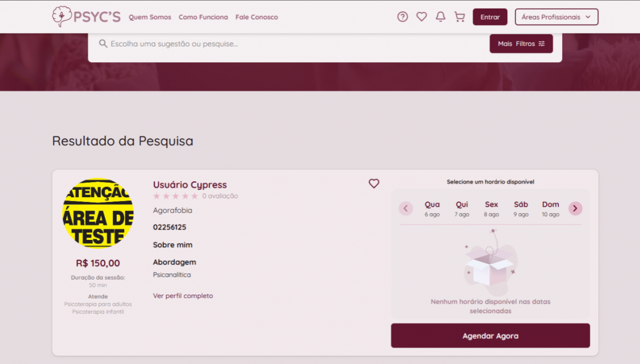Open the Quem Somos page

pos(150,17)
